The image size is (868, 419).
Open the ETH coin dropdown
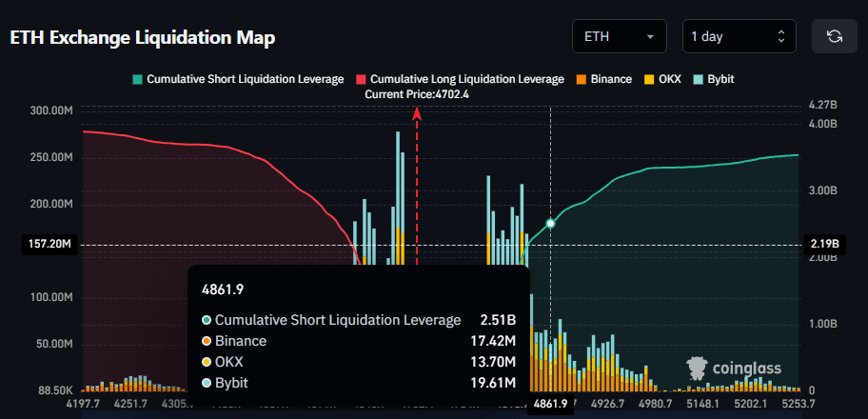(x=620, y=36)
